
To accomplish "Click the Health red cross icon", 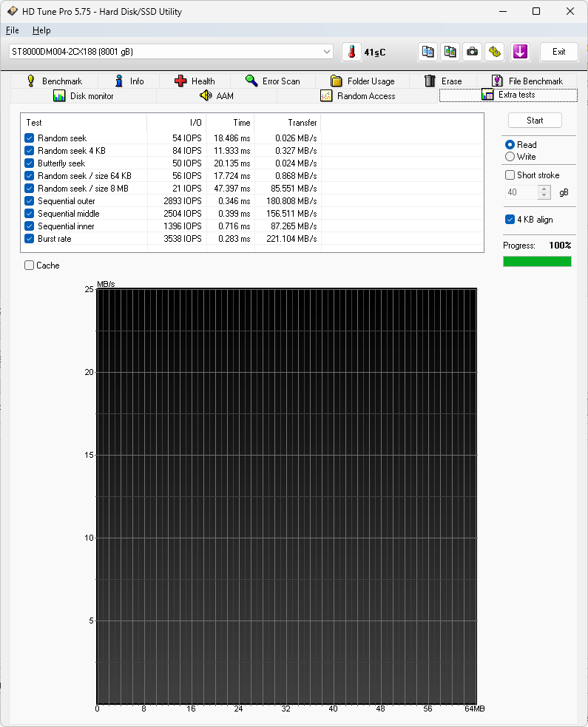I will point(180,81).
